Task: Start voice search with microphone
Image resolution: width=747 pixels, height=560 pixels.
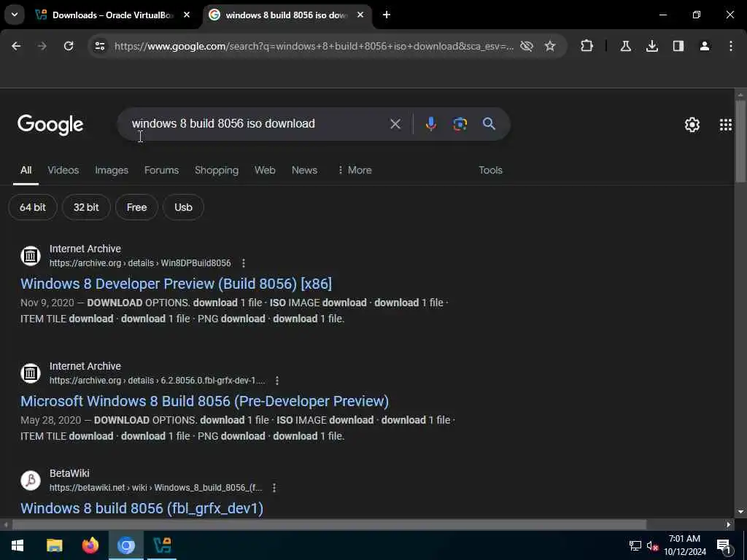Action: [430, 124]
